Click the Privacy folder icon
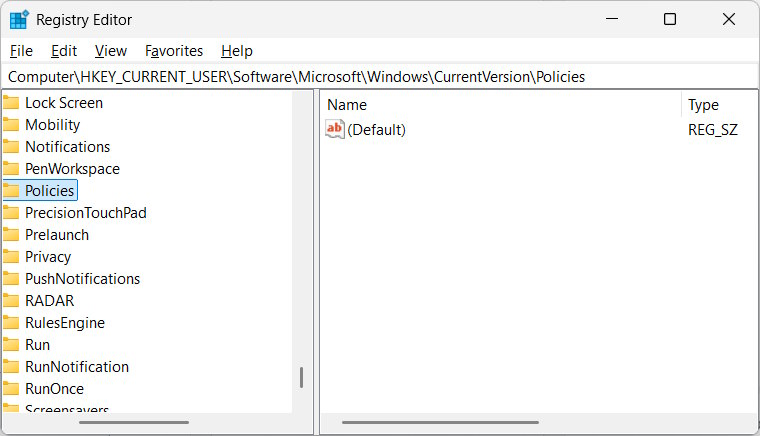 coord(11,256)
